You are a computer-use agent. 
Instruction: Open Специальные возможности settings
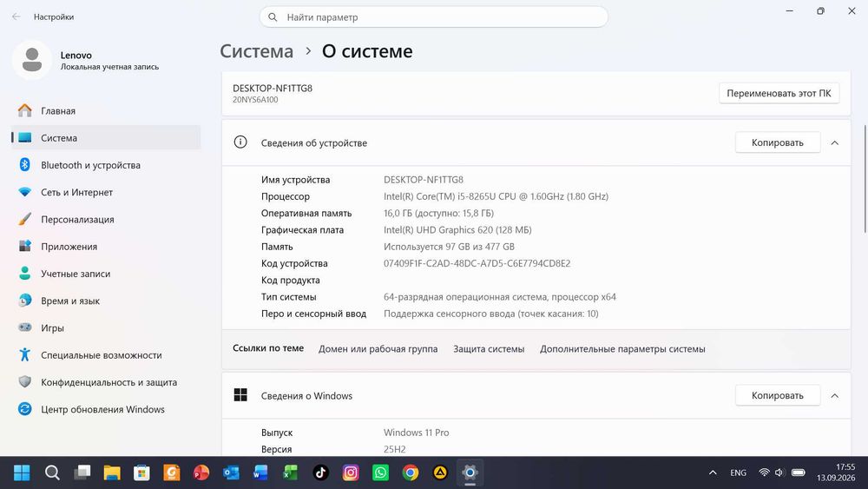pyautogui.click(x=105, y=355)
